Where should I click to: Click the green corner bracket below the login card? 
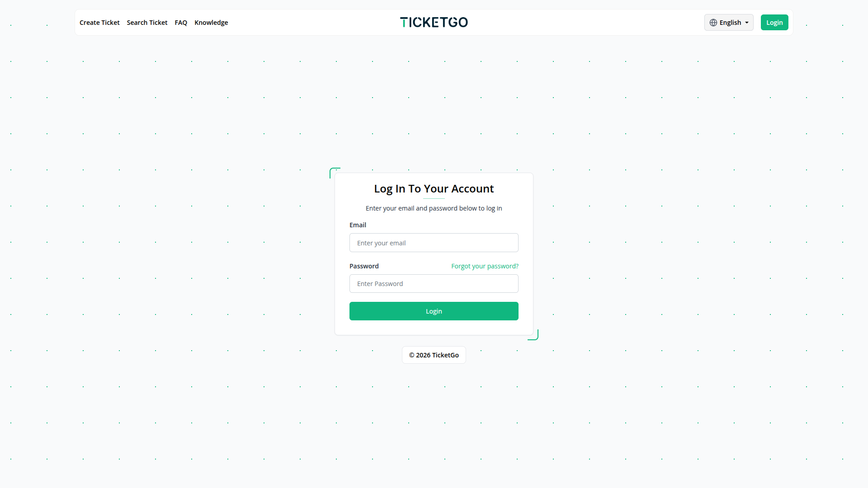point(535,337)
